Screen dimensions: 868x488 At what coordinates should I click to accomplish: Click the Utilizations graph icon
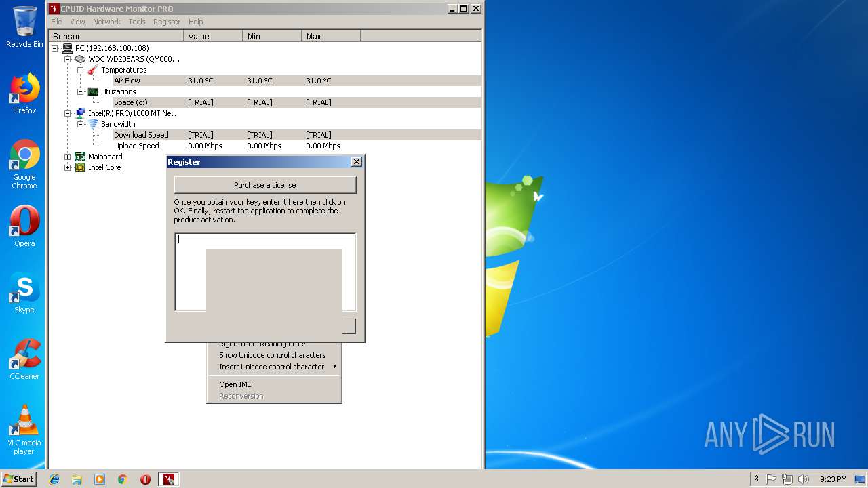pos(93,91)
